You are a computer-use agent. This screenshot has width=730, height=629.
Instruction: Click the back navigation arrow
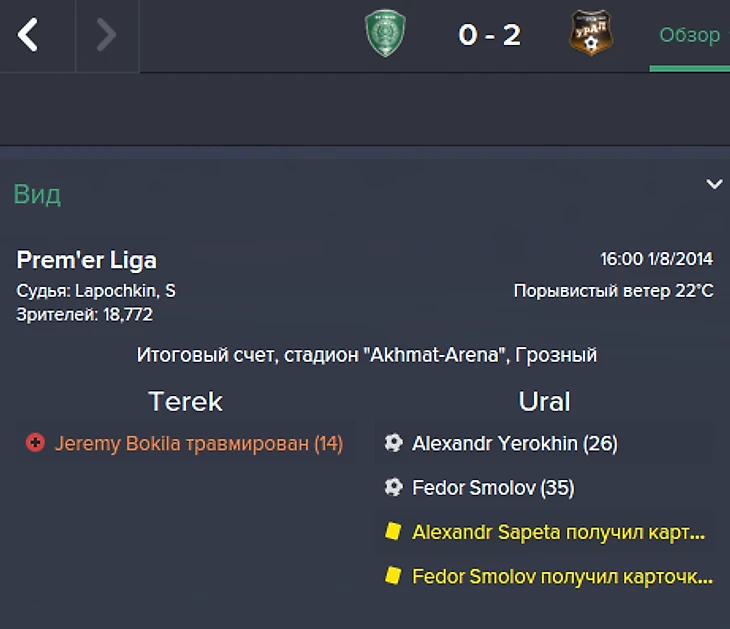click(28, 36)
